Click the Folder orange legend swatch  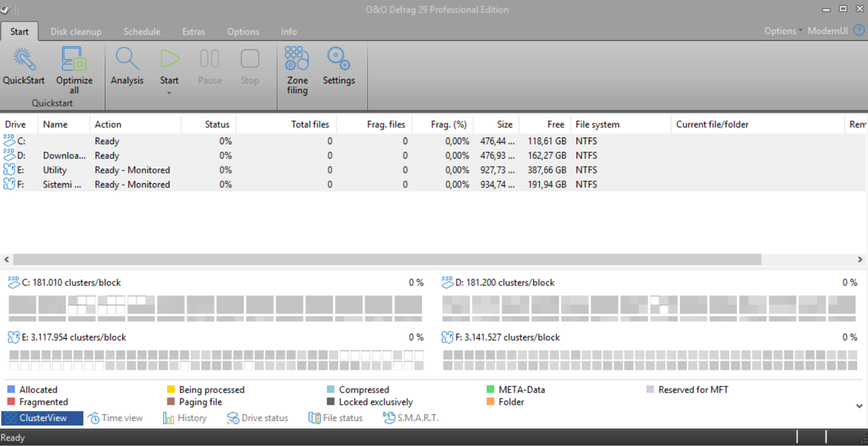click(x=490, y=402)
